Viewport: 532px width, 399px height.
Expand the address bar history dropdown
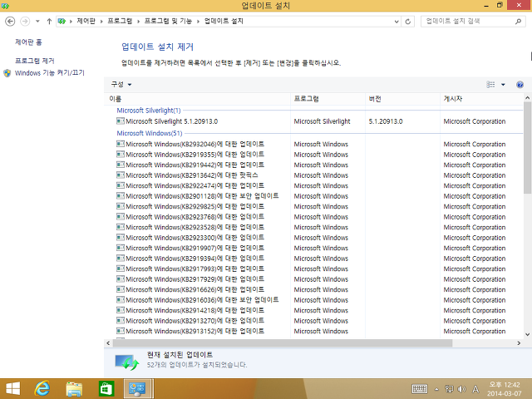pyautogui.click(x=397, y=22)
